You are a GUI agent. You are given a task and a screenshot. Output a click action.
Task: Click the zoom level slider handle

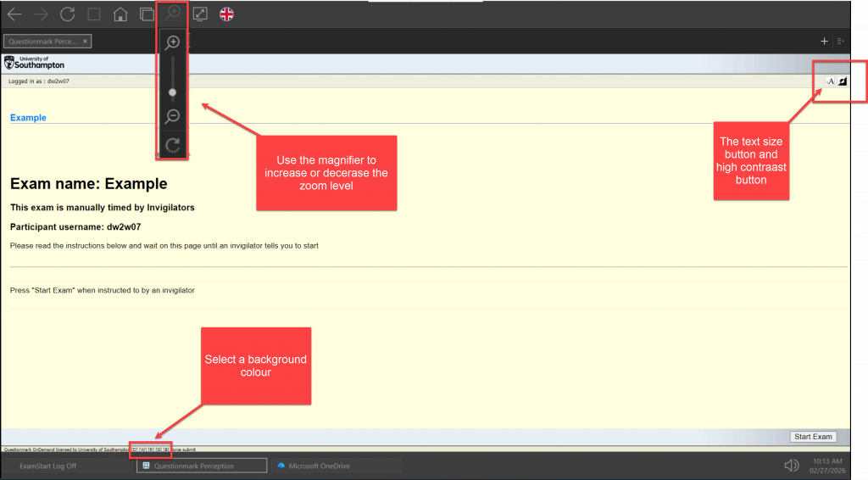(173, 92)
